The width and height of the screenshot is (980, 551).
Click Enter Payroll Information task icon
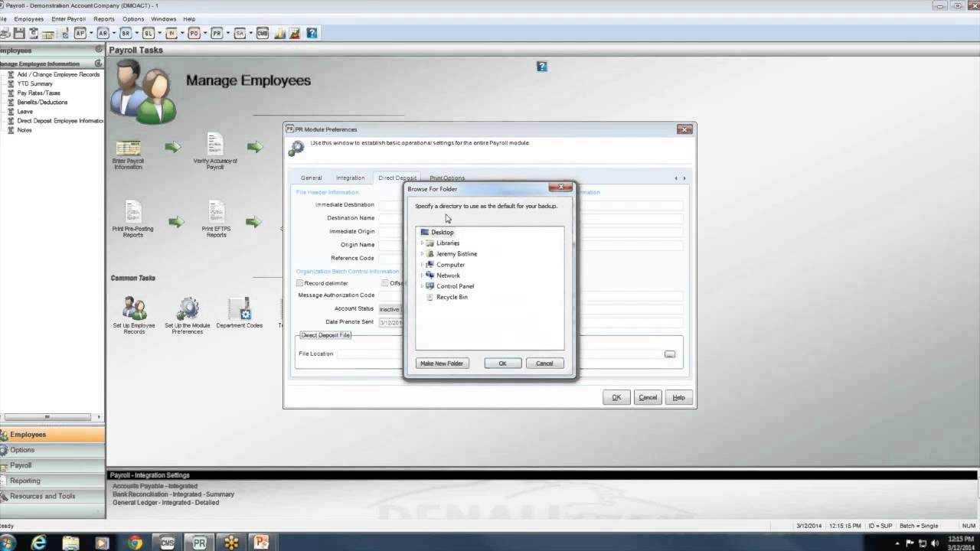128,155
